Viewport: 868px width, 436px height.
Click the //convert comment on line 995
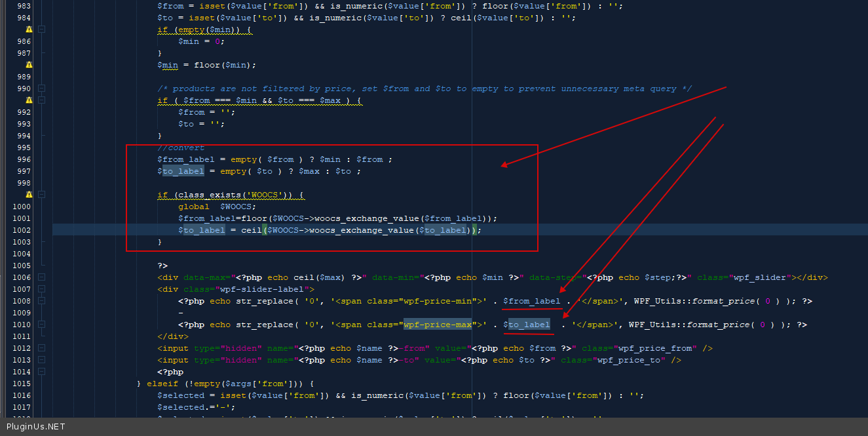pos(181,148)
